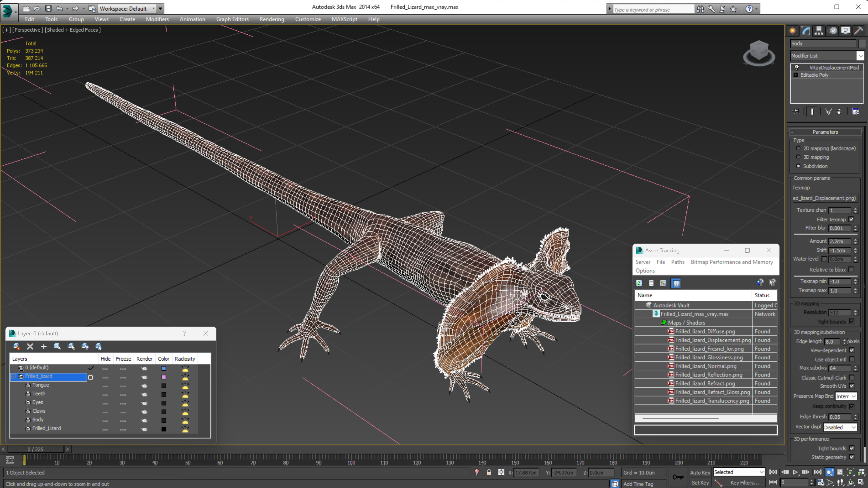
Task: Open the Graph Editors menu
Action: pos(232,19)
